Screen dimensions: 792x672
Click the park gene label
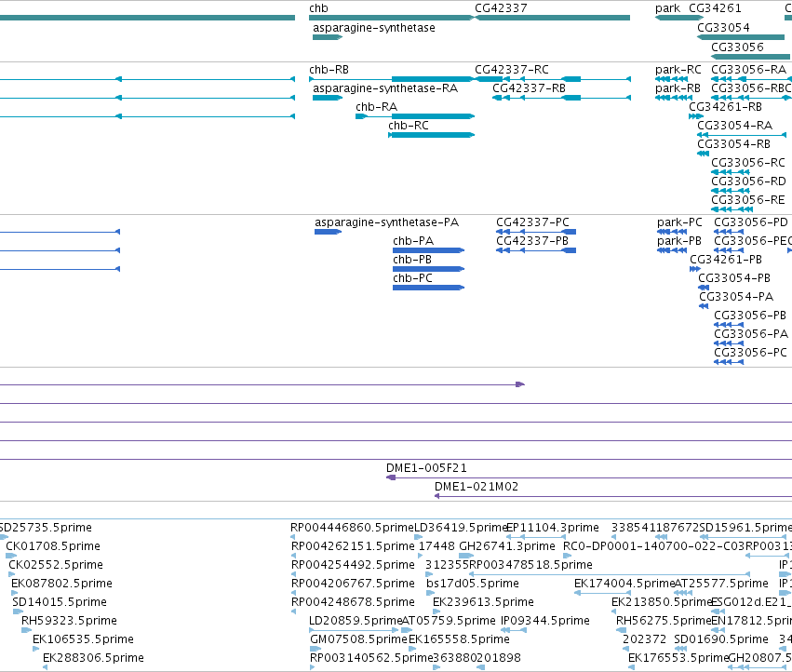coord(667,8)
